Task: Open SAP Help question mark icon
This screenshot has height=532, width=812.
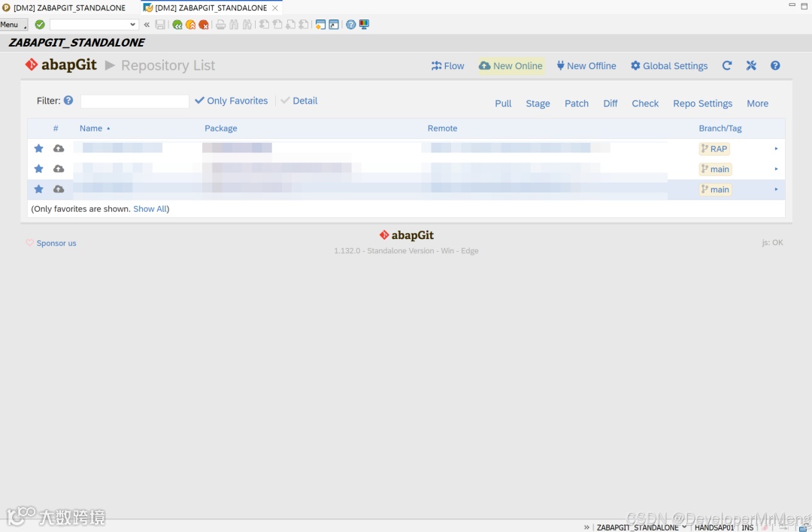Action: (351, 24)
